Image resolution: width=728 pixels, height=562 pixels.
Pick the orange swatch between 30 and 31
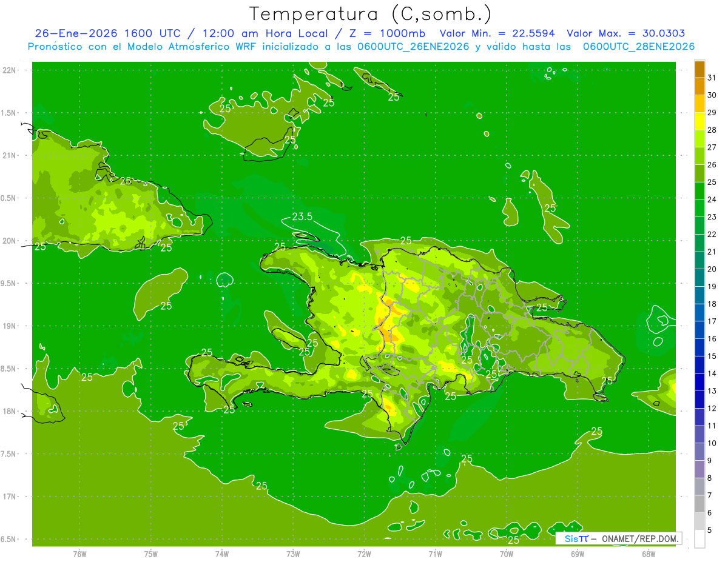tap(699, 87)
